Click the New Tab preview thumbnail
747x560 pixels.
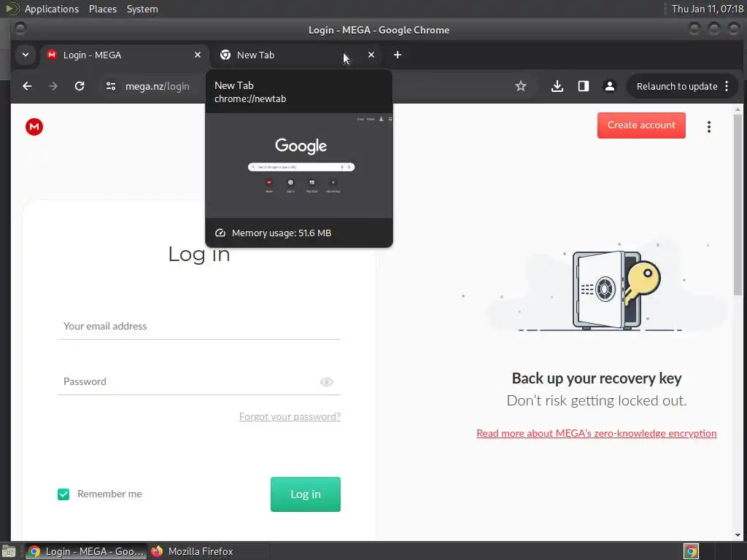click(299, 166)
